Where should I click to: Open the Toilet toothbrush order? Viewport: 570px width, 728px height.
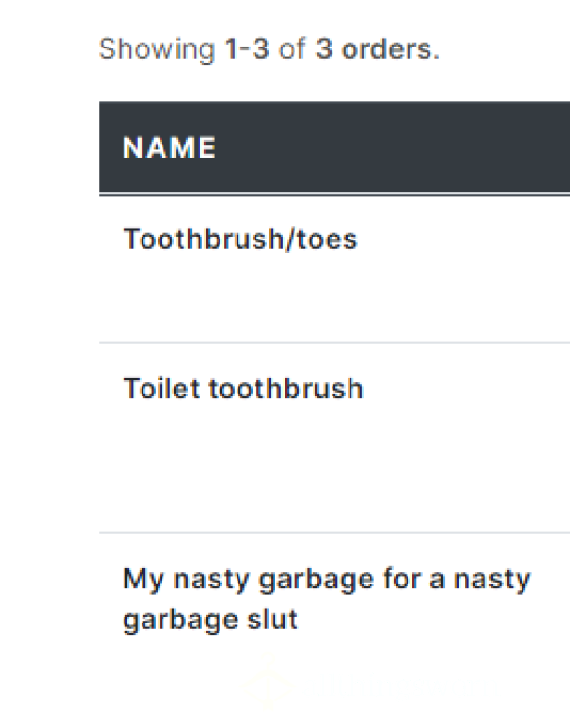pyautogui.click(x=243, y=388)
